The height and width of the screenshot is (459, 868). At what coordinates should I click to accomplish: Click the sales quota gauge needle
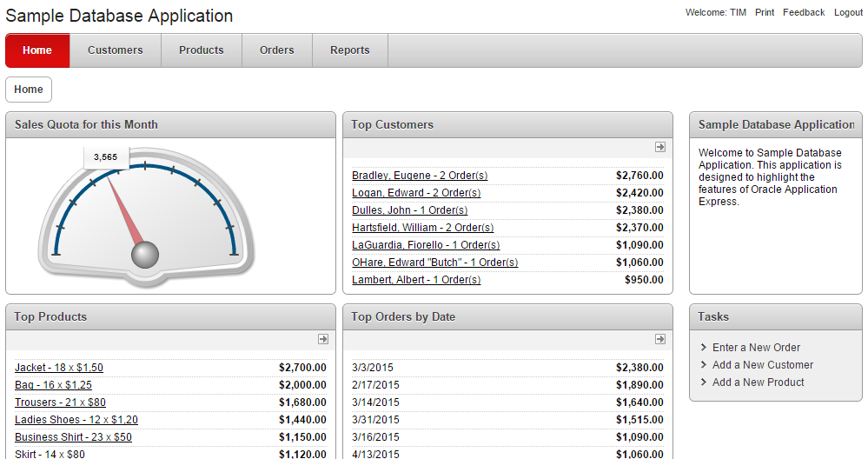pyautogui.click(x=126, y=211)
